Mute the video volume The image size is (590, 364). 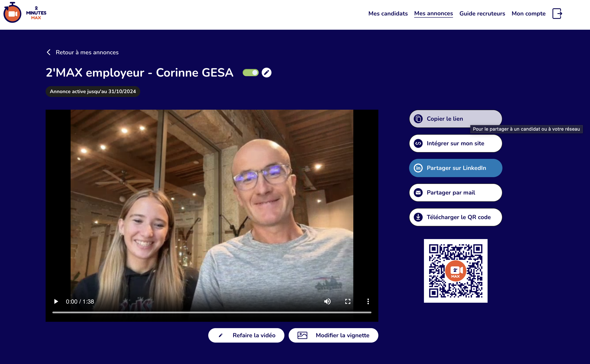click(327, 301)
